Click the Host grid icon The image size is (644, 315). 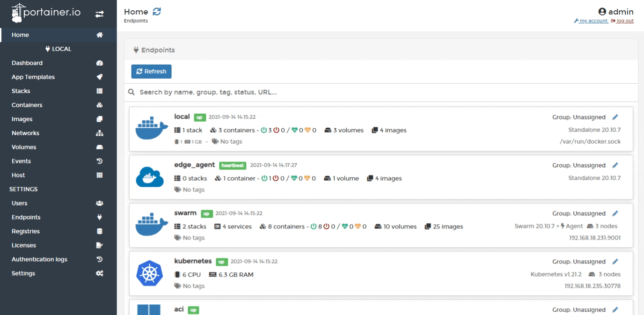coord(99,175)
